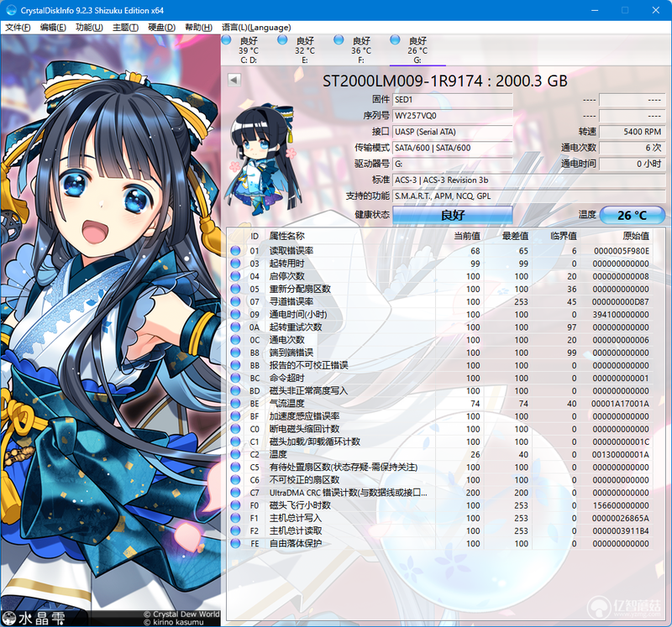Open the 主题(T) menu
This screenshot has height=627, width=672.
click(125, 28)
